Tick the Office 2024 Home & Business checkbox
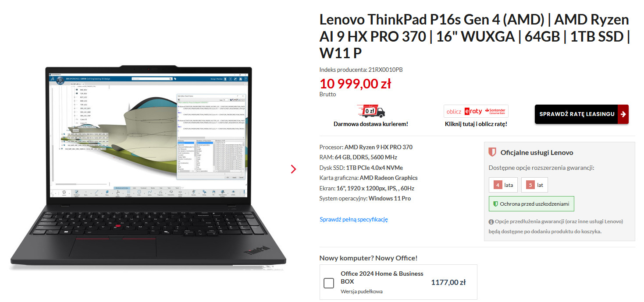Image resolution: width=644 pixels, height=302 pixels. 329,283
